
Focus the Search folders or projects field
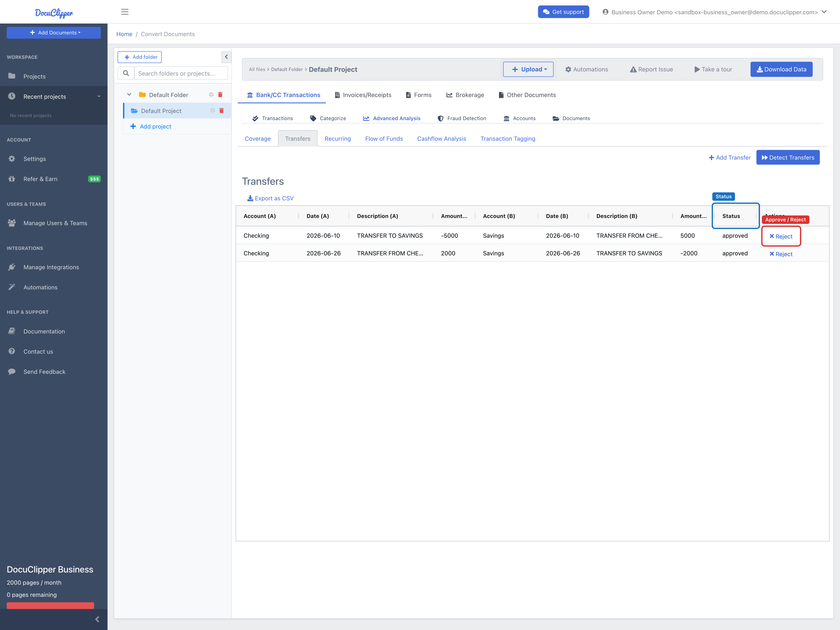(181, 73)
